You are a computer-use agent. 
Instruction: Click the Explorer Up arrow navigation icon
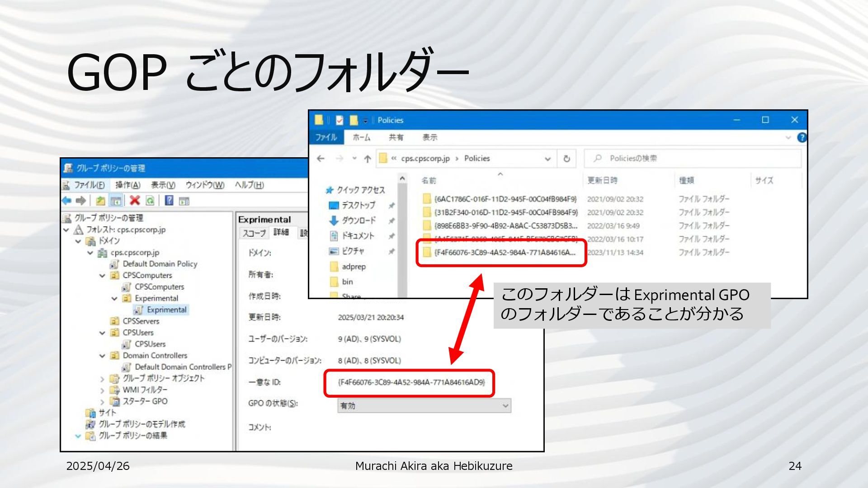(x=368, y=159)
